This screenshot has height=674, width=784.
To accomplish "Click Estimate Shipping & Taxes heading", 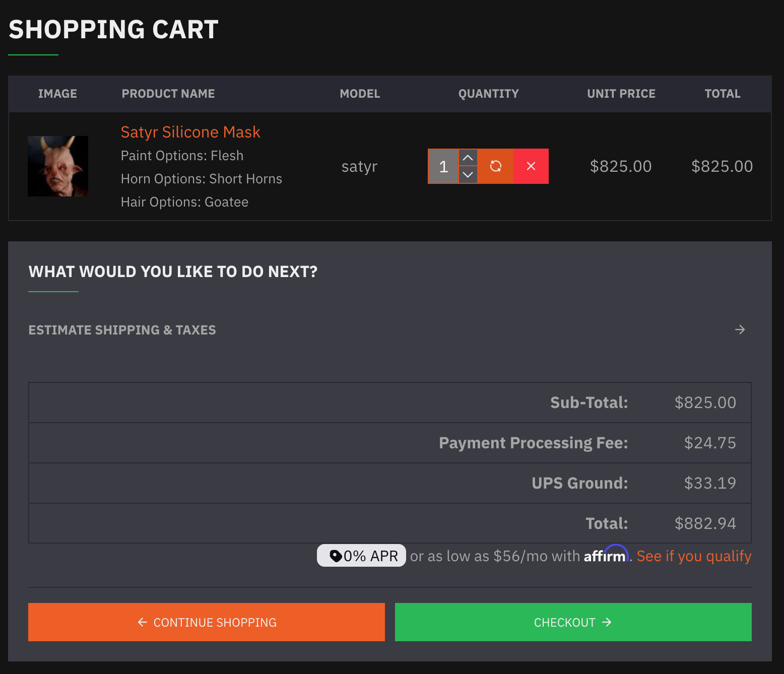I will coord(122,330).
